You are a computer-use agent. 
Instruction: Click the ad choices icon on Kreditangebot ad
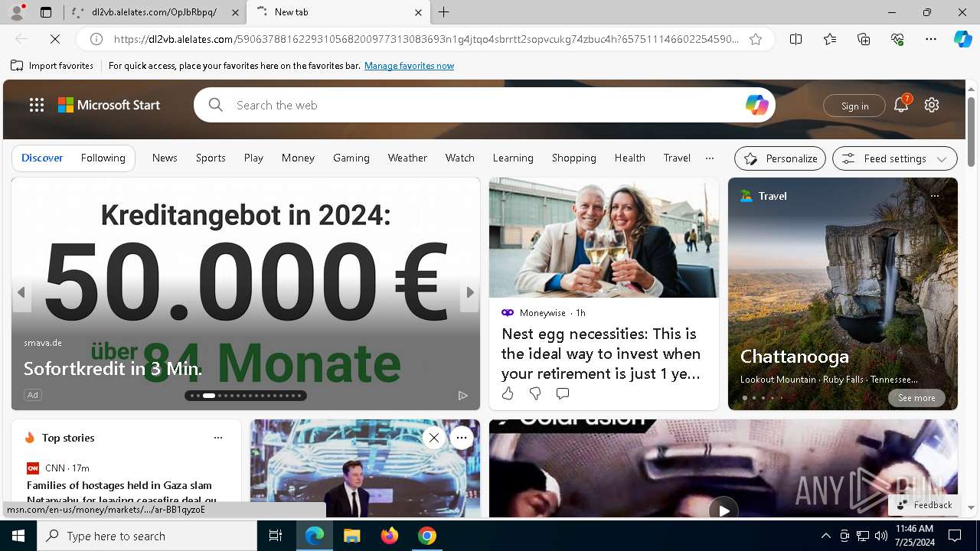click(462, 395)
